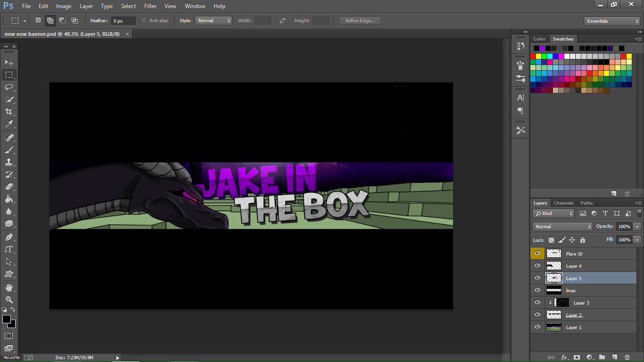Select the Quick Selection tool
Screen dimensions: 644x362
coord(9,99)
